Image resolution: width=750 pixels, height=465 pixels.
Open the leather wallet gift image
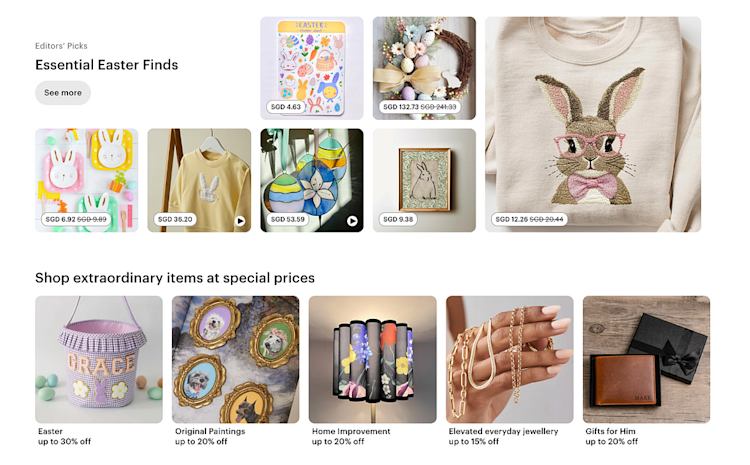[x=646, y=359]
